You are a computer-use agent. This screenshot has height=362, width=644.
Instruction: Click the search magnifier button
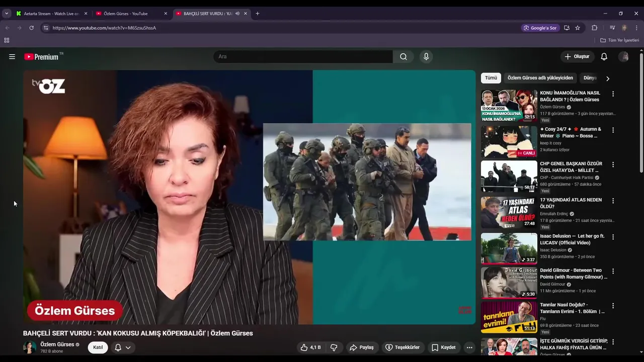point(404,57)
